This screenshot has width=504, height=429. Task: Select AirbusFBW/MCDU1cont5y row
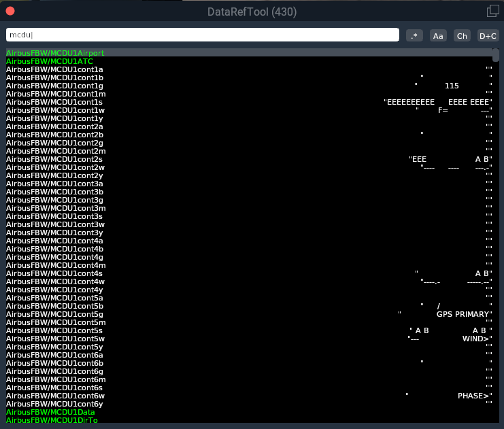point(249,347)
